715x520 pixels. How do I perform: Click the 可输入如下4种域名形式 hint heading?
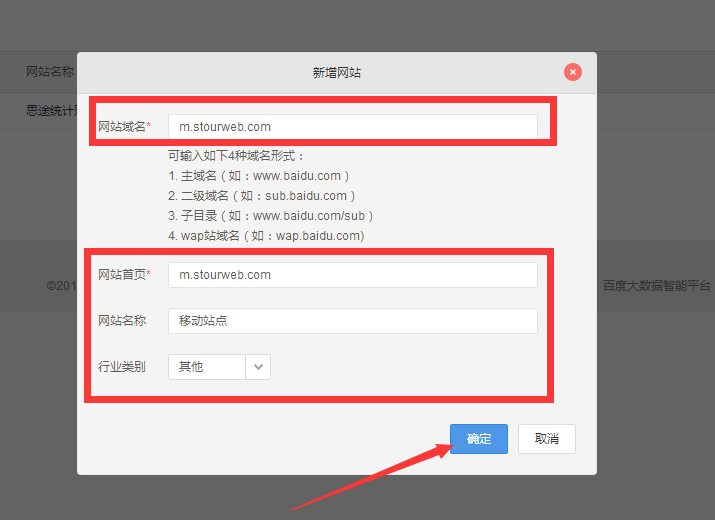[236, 156]
